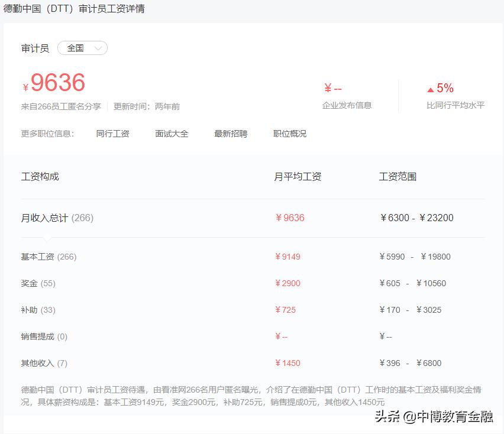Select the 月收入总计 row

point(46,218)
